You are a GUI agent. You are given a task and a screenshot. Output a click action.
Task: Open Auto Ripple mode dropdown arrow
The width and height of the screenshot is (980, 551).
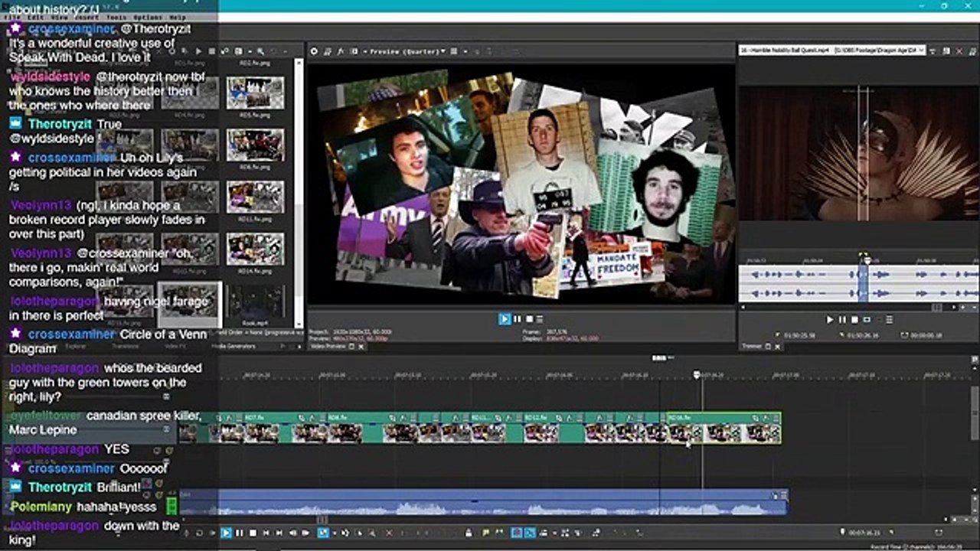coord(554,533)
